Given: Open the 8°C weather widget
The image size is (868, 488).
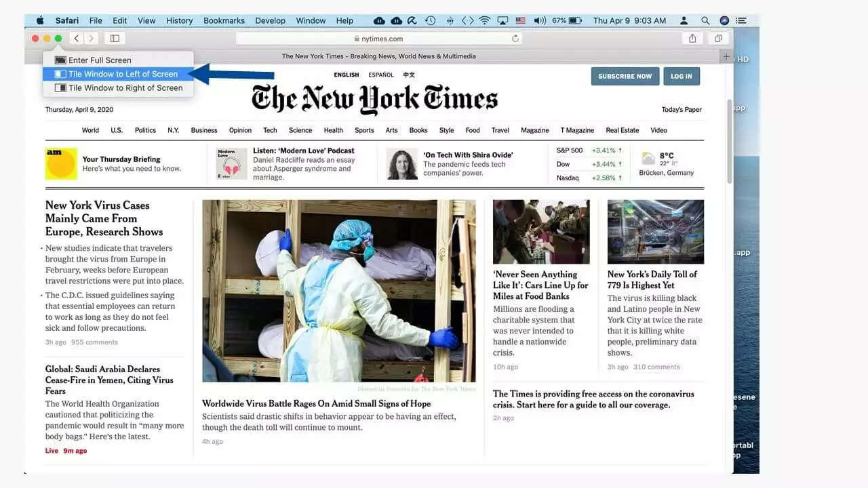Looking at the screenshot, I should 667,163.
